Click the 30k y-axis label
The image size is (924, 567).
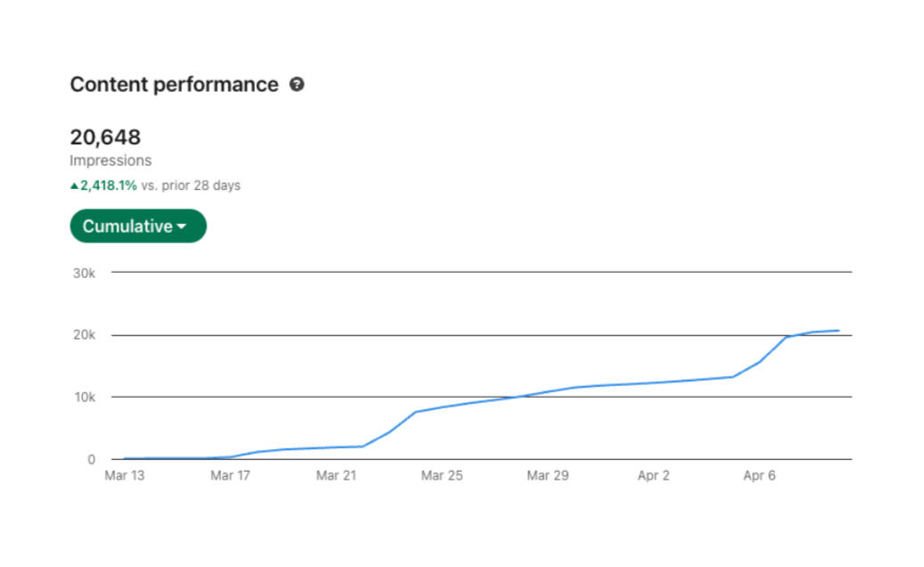(x=84, y=273)
